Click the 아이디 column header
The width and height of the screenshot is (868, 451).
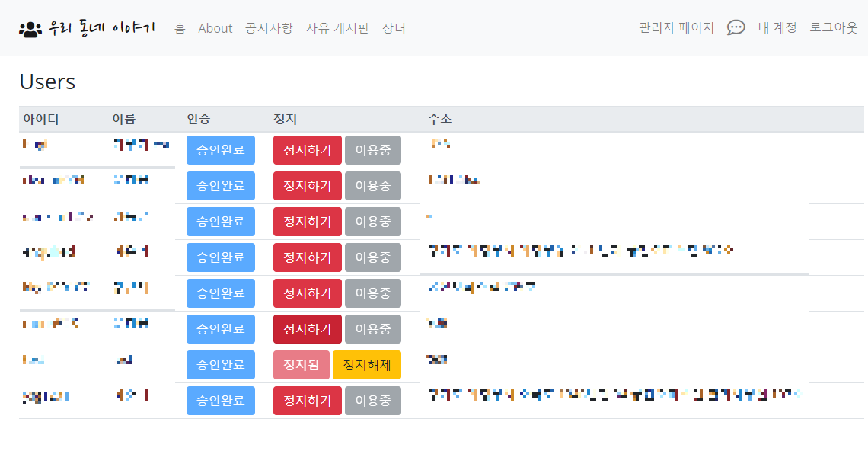40,118
